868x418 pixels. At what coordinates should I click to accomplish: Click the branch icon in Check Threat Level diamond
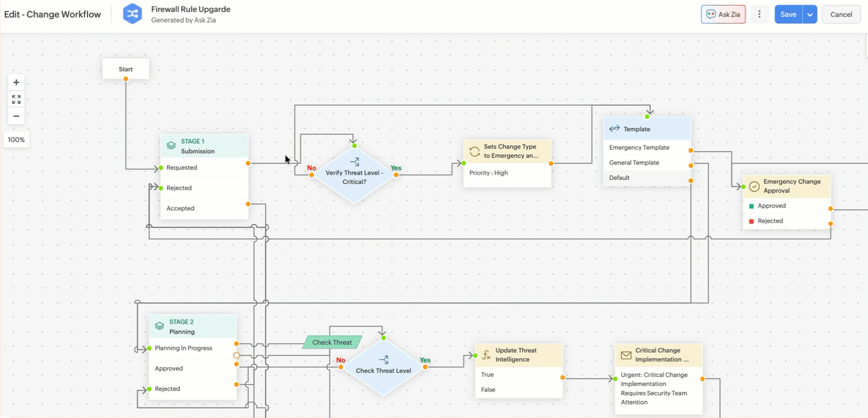383,360
